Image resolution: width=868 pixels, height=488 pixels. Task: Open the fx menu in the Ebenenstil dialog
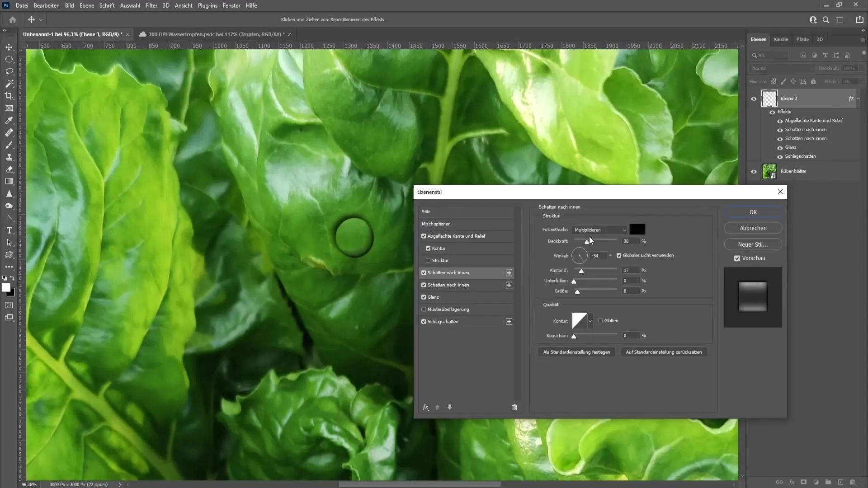(425, 407)
